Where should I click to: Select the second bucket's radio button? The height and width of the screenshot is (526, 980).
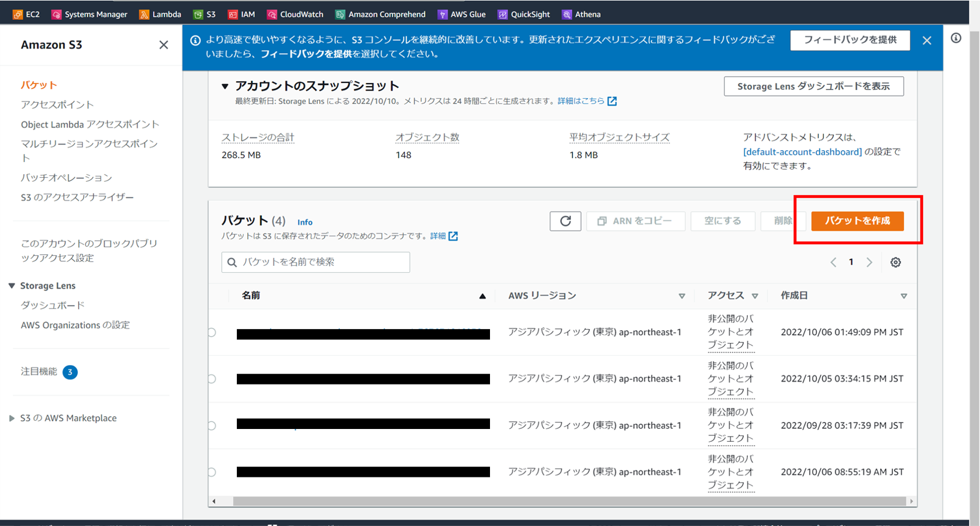click(212, 378)
